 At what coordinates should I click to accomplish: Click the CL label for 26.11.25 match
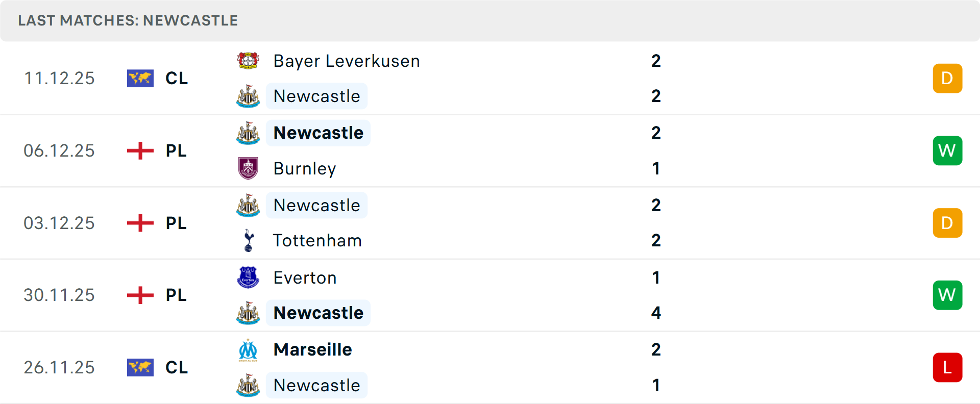click(177, 368)
